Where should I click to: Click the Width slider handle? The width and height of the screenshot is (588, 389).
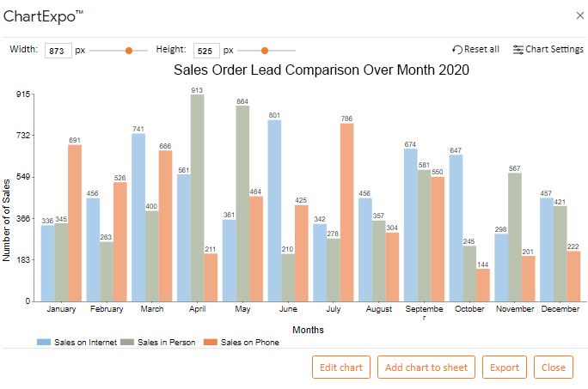129,51
